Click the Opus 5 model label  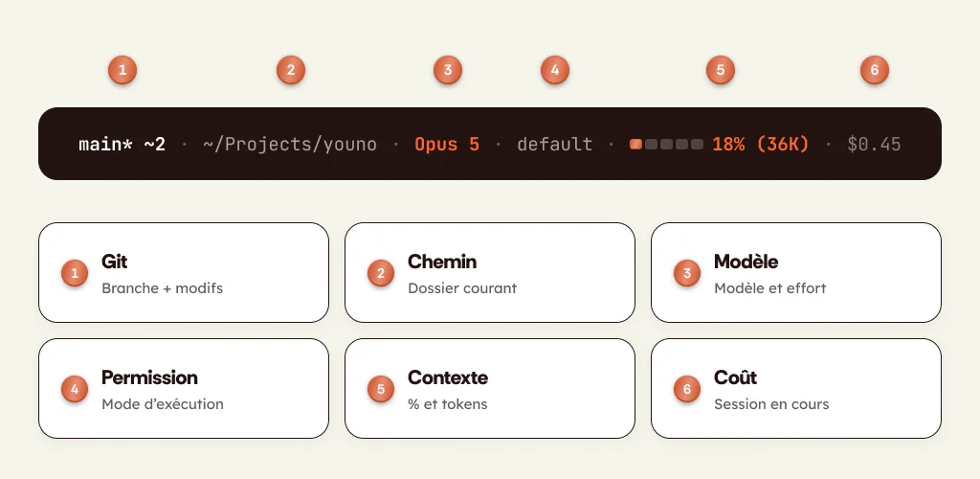pyautogui.click(x=447, y=145)
